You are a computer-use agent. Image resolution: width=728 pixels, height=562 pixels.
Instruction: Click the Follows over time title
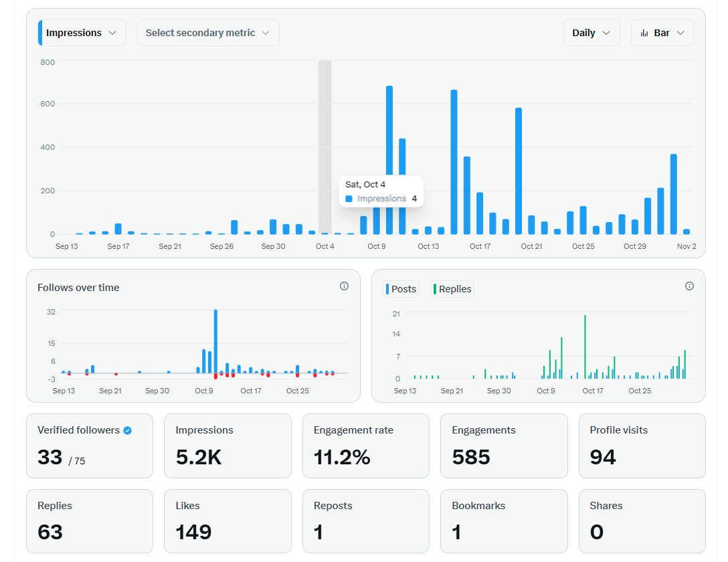tap(78, 288)
